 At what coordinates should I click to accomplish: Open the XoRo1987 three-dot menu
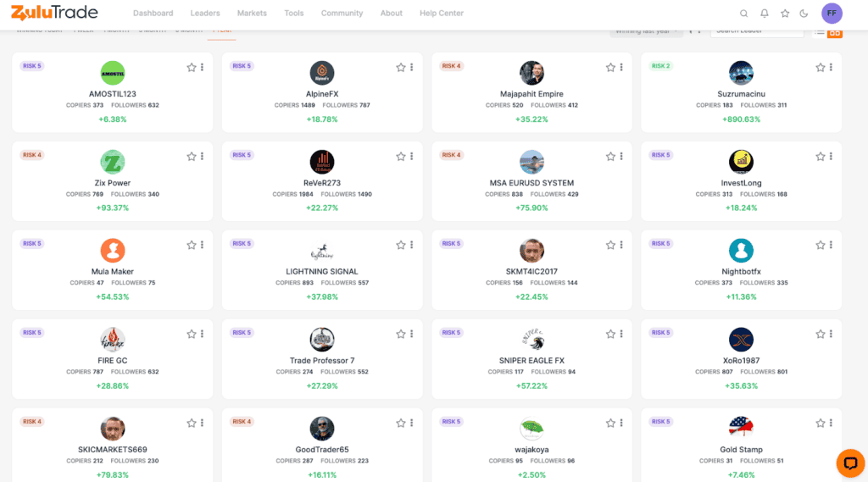click(831, 335)
